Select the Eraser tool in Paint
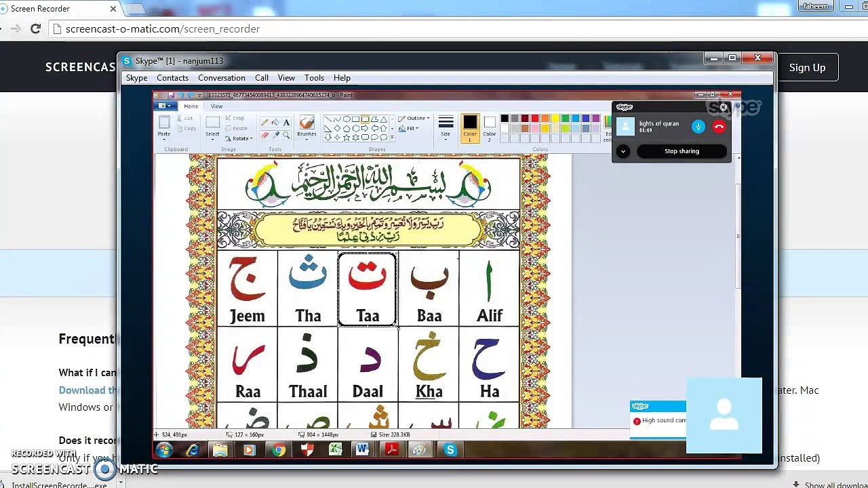The height and width of the screenshot is (488, 868). point(264,135)
